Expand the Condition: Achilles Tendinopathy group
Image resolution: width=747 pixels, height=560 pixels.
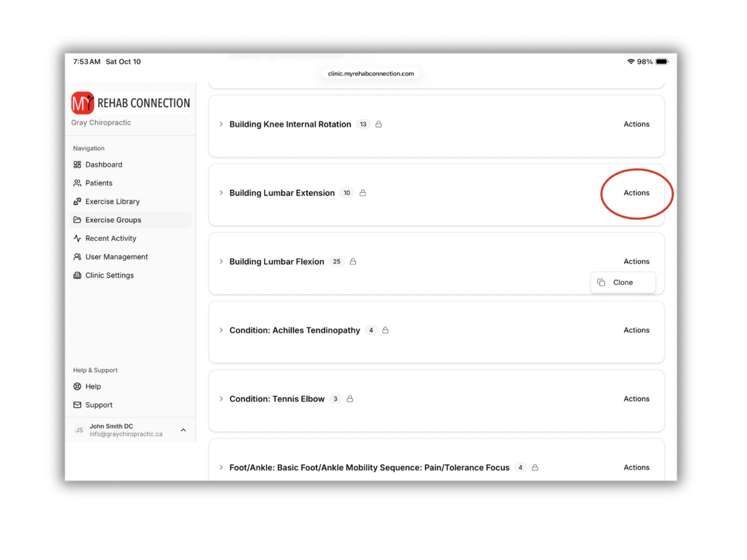pyautogui.click(x=221, y=330)
